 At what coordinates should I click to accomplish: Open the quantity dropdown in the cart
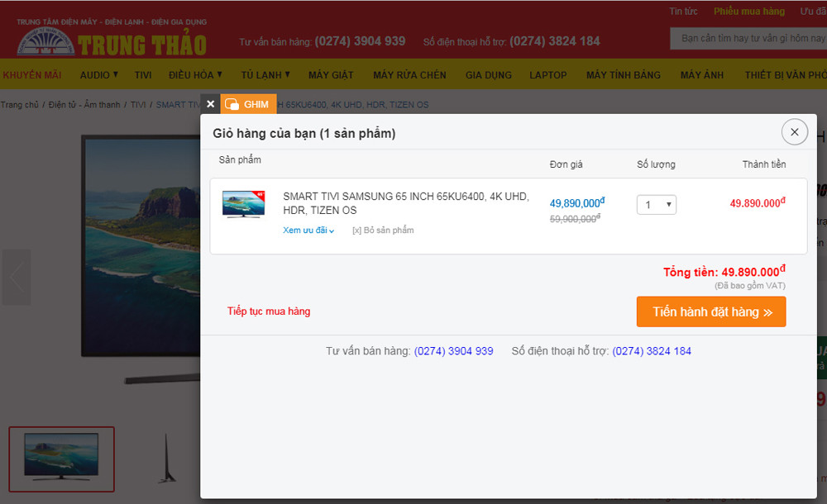pyautogui.click(x=656, y=205)
